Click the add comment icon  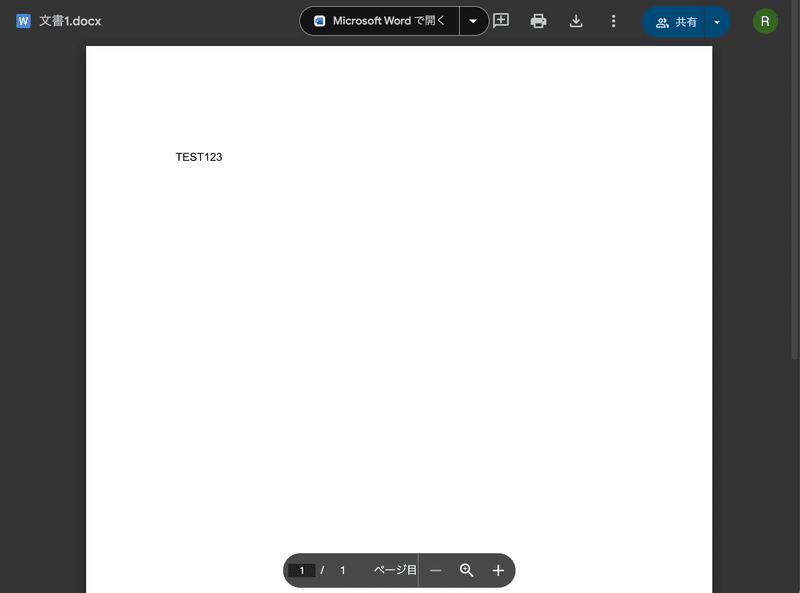click(x=501, y=21)
